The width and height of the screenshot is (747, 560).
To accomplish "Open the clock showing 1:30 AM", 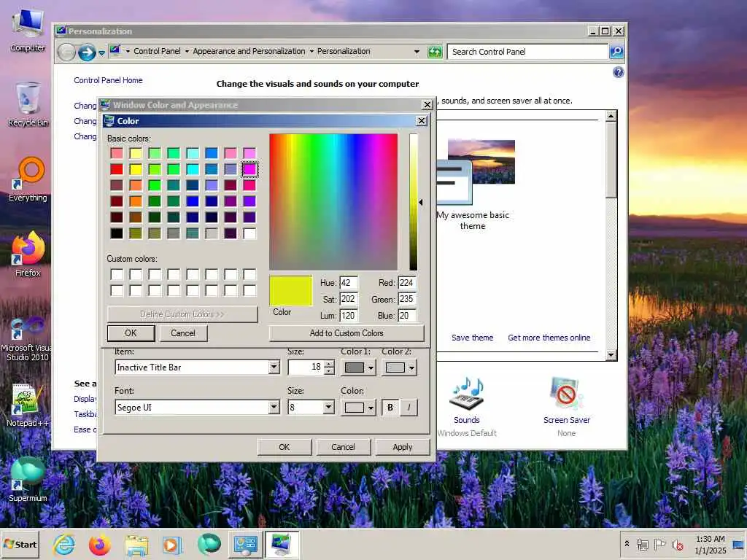I will click(x=711, y=544).
